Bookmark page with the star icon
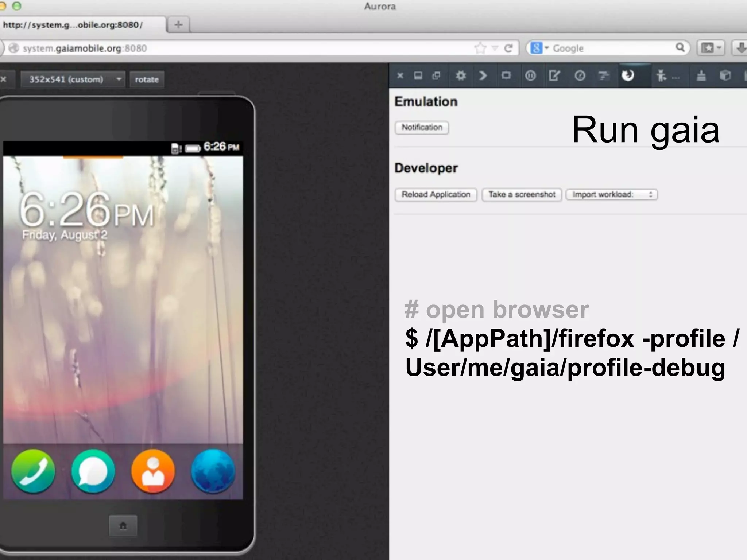 (480, 48)
